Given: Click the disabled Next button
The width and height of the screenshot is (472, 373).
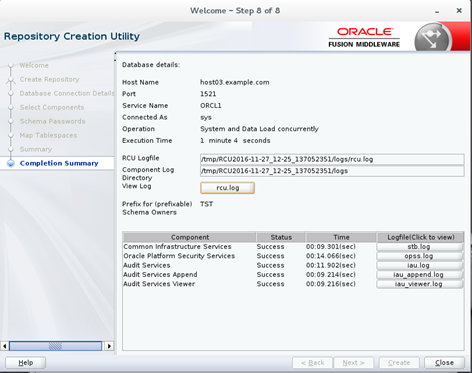Looking at the screenshot, I should click(353, 363).
